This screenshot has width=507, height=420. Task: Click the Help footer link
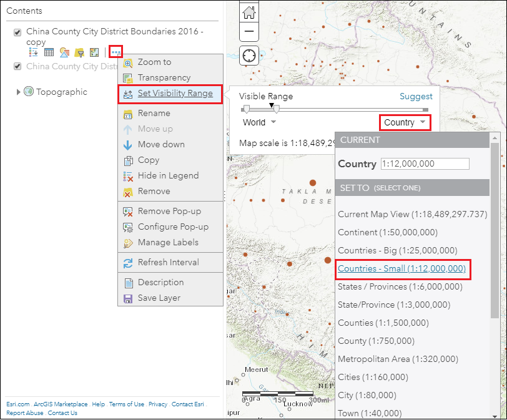pos(98,404)
